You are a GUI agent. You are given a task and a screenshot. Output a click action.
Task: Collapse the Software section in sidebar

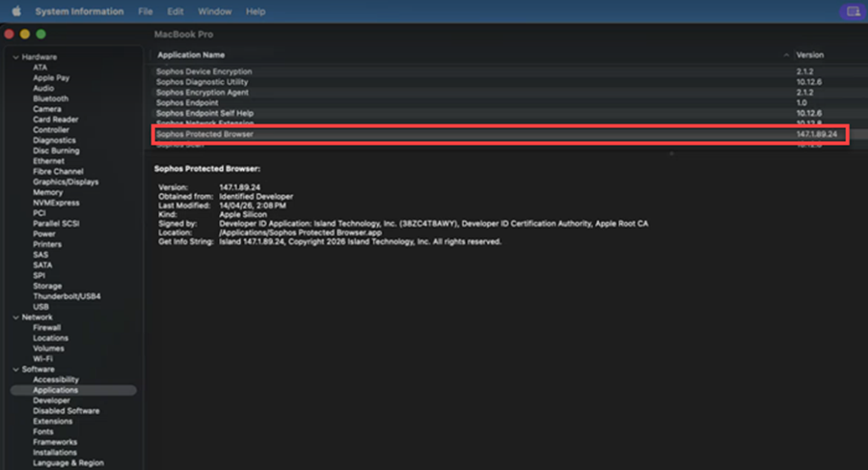pyautogui.click(x=15, y=370)
